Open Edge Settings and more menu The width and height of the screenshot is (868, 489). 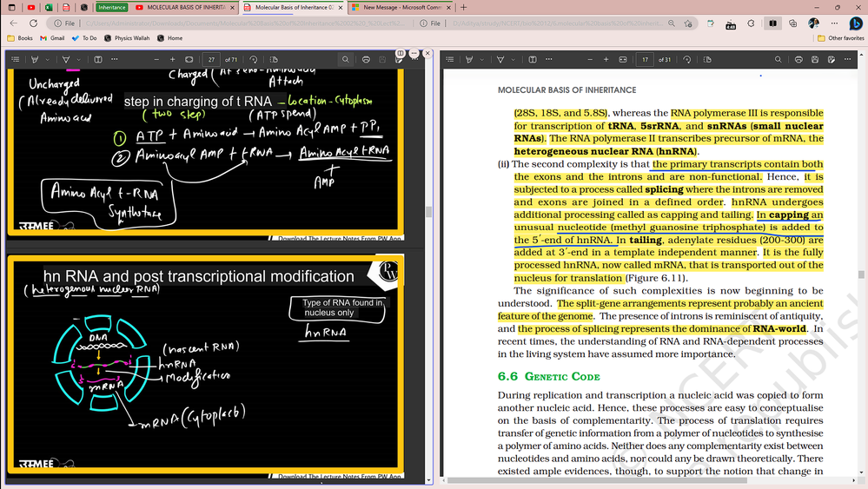click(x=834, y=23)
